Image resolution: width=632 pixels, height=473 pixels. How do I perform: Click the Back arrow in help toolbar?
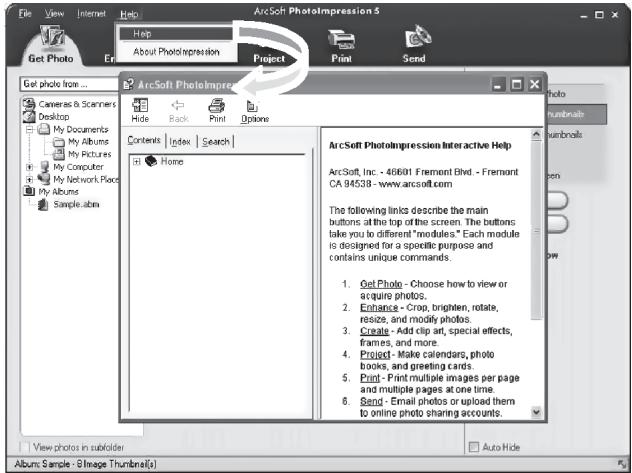tap(178, 106)
